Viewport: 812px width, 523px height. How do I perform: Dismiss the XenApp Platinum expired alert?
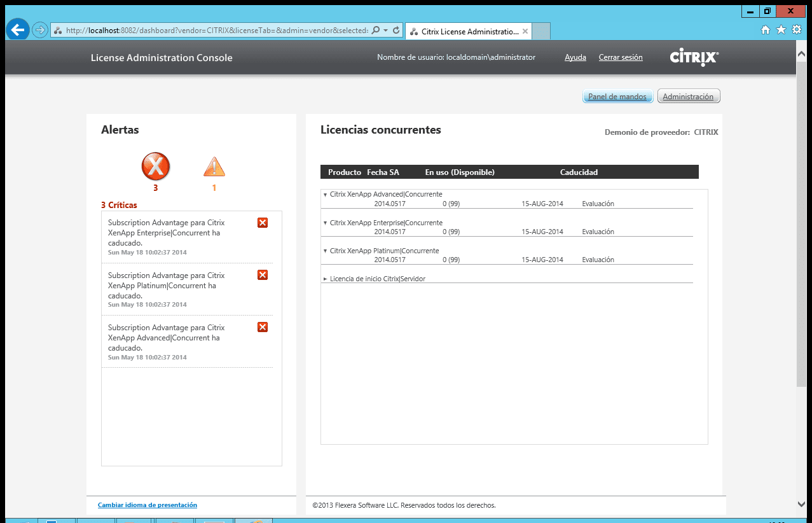tap(263, 275)
